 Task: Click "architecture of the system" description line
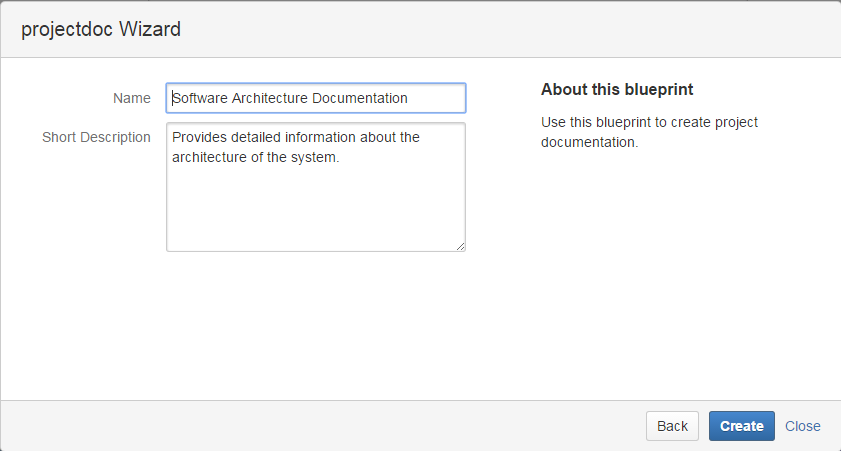255,157
